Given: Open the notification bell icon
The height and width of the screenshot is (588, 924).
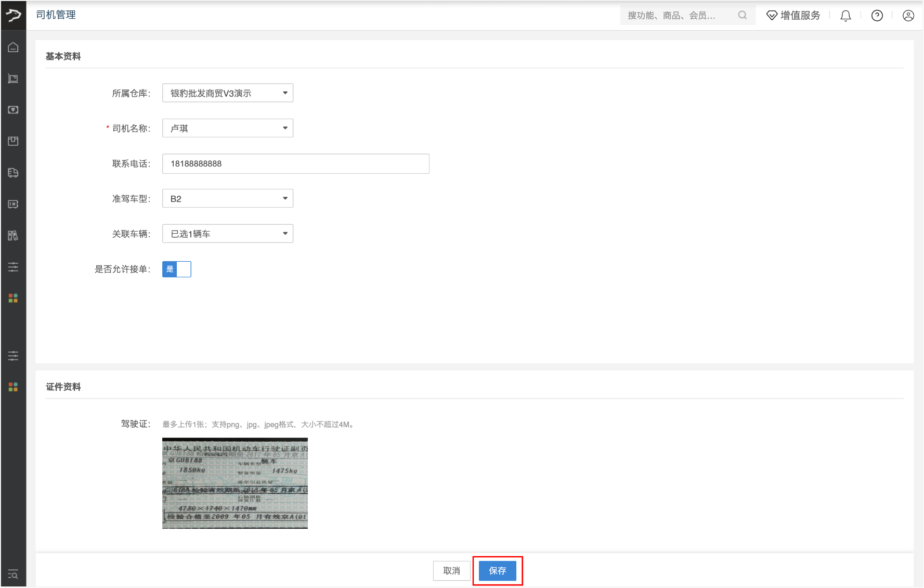Looking at the screenshot, I should pyautogui.click(x=845, y=16).
